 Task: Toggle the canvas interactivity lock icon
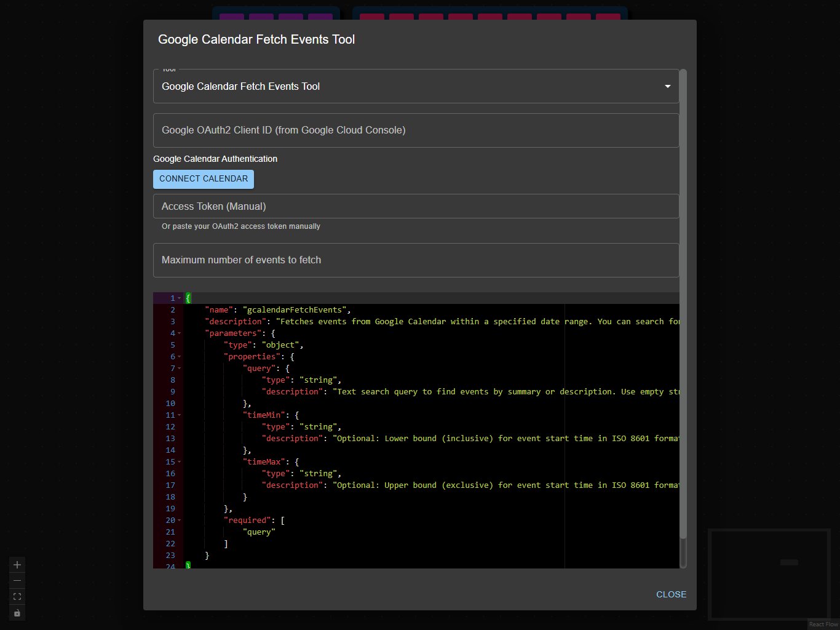coord(17,613)
